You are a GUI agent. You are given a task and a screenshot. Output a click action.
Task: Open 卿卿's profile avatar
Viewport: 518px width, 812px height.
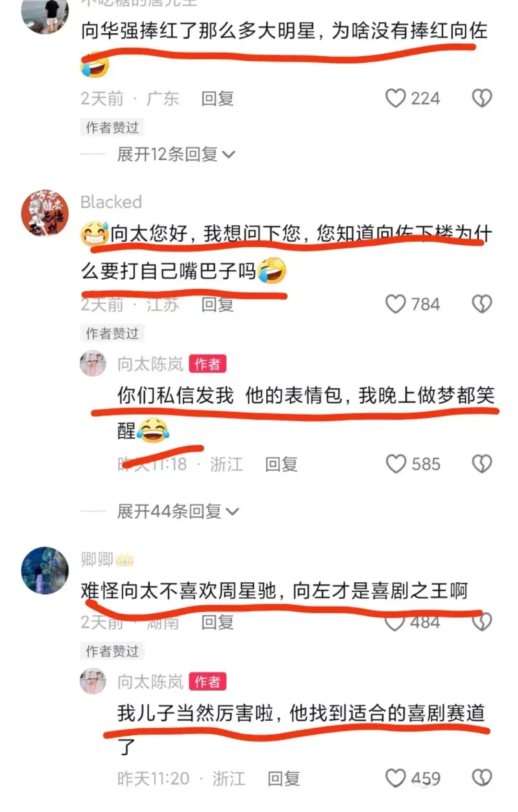tap(45, 571)
